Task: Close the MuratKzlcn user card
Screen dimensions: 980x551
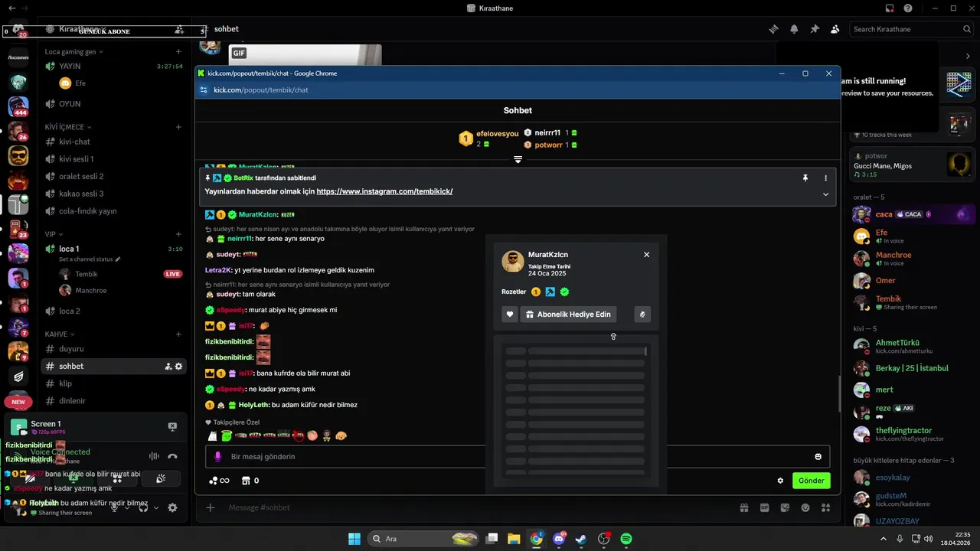Action: pyautogui.click(x=646, y=255)
